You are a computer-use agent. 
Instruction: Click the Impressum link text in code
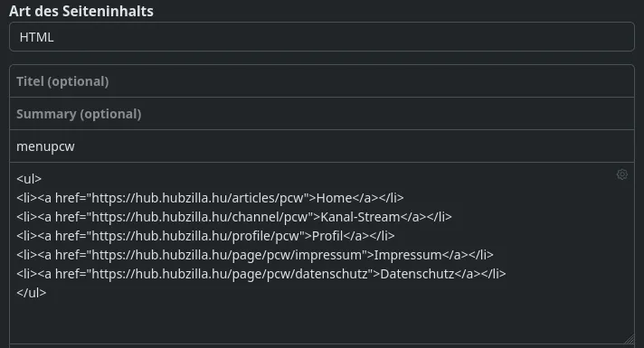[408, 254]
